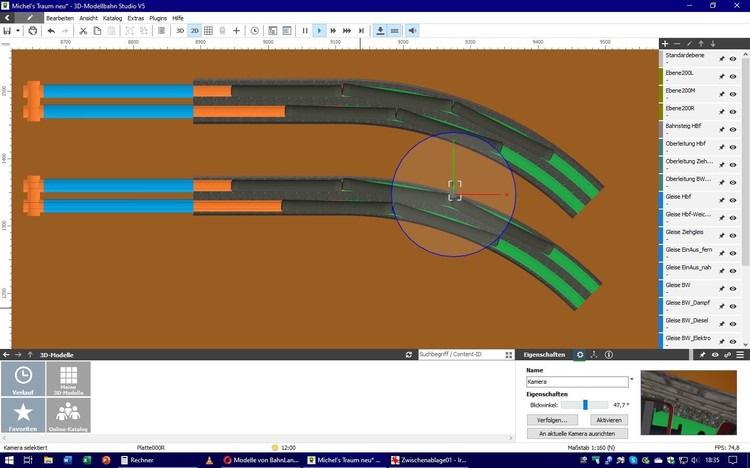Click the back arrow in the top-left
The width and height of the screenshot is (750, 468).
pos(7,18)
